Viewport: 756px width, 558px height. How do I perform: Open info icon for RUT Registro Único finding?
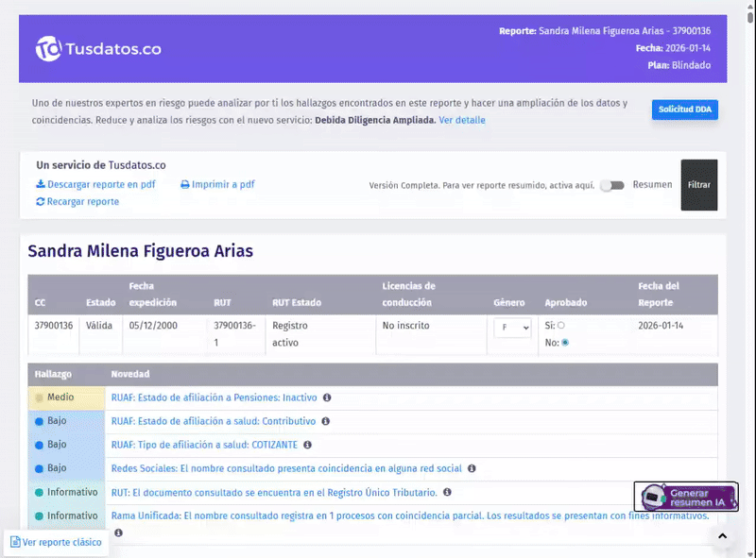(447, 492)
